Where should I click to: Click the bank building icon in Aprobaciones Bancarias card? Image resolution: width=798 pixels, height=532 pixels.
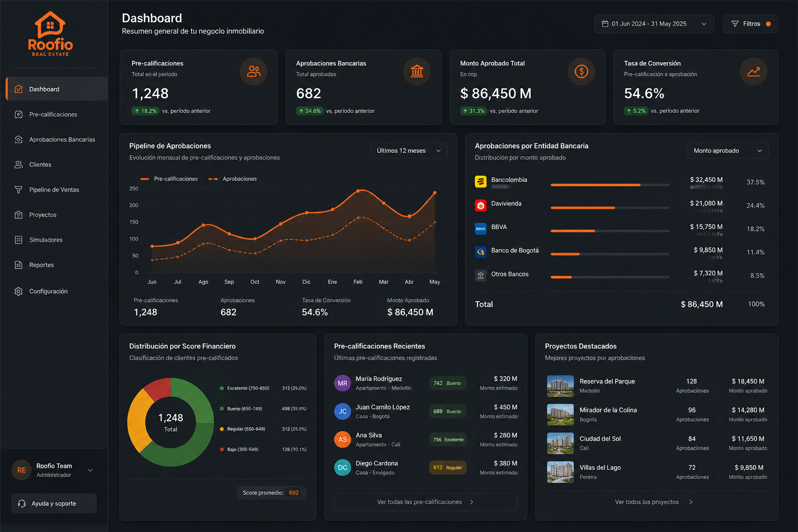[x=417, y=71]
